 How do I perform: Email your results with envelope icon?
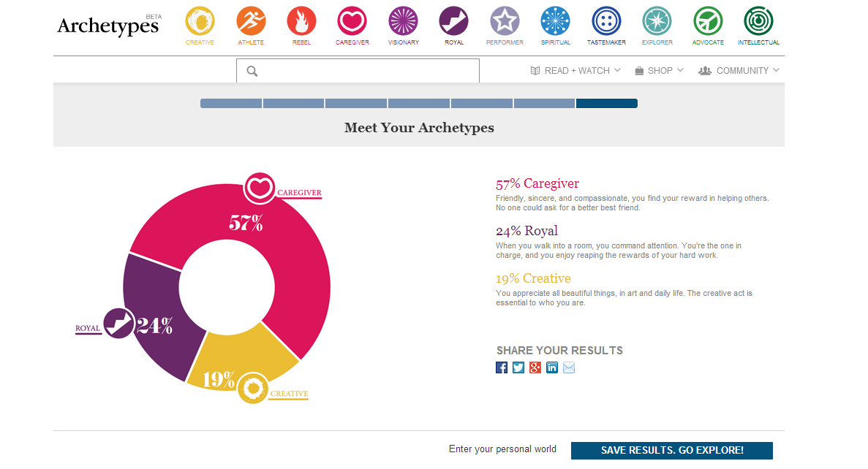pos(569,367)
